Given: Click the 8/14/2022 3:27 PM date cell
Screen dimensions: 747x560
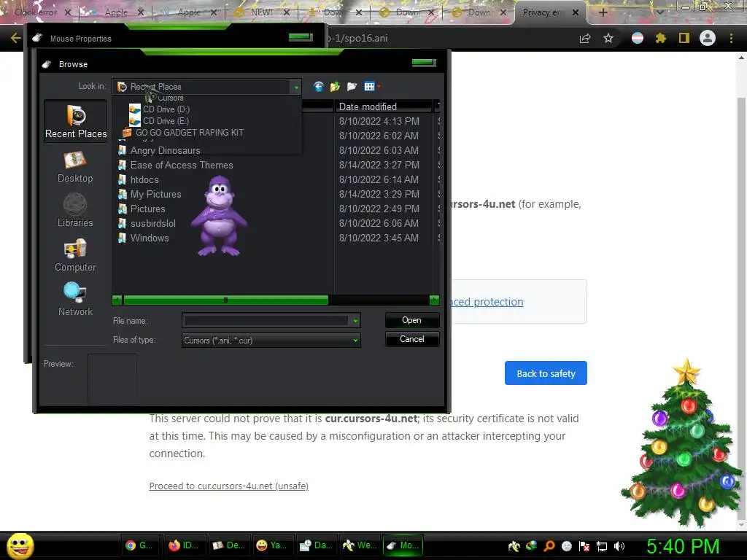Looking at the screenshot, I should click(x=379, y=166).
